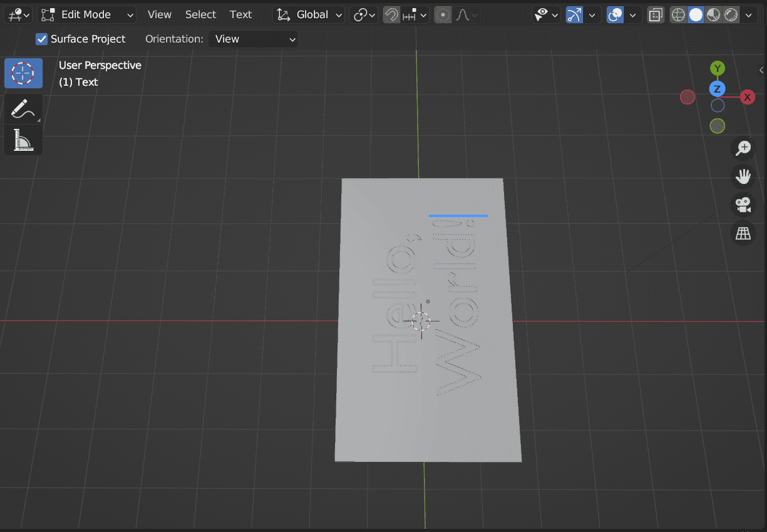Click the green Y axis gizmo

tap(718, 68)
